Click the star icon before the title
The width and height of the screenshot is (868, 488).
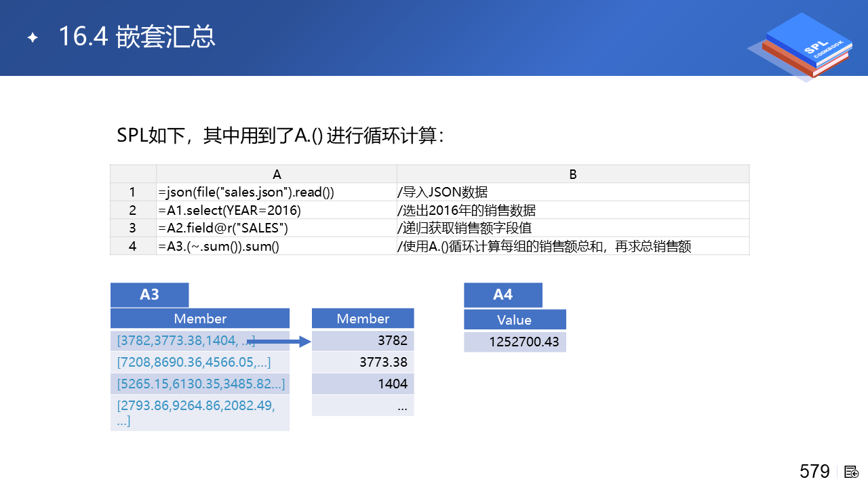(33, 37)
